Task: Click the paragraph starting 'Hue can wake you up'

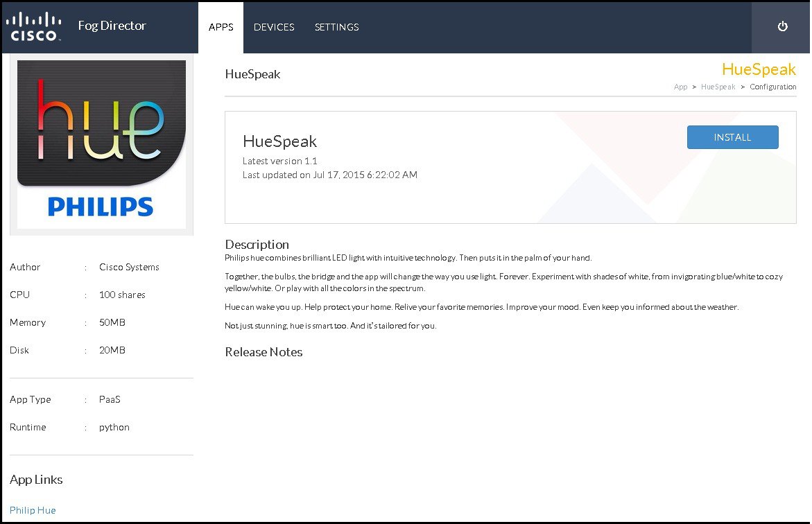Action: (x=482, y=307)
